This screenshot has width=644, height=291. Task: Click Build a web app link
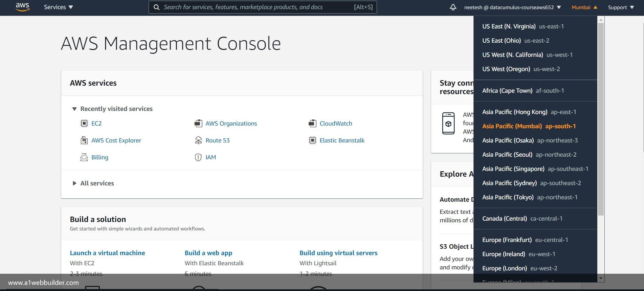point(208,253)
